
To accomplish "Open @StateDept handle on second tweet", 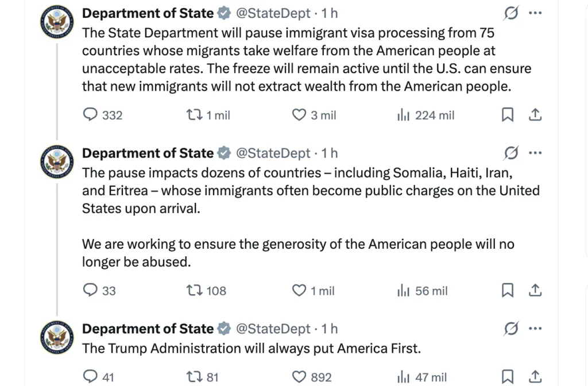I will [x=273, y=153].
